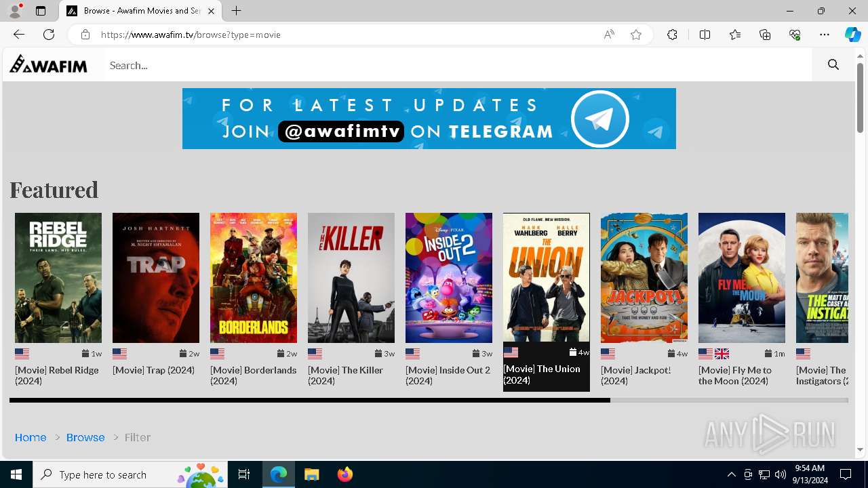The image size is (868, 488).
Task: Open the Favorites list icon
Action: (735, 35)
